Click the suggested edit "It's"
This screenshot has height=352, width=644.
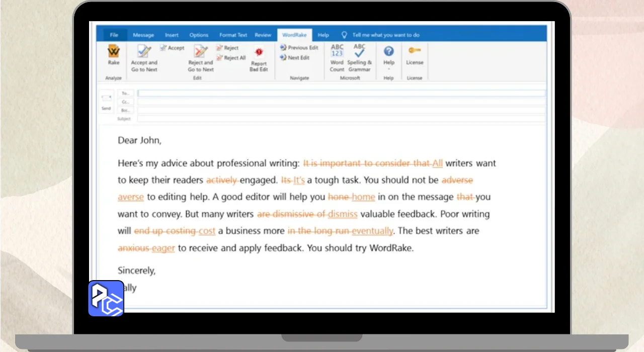coord(299,180)
